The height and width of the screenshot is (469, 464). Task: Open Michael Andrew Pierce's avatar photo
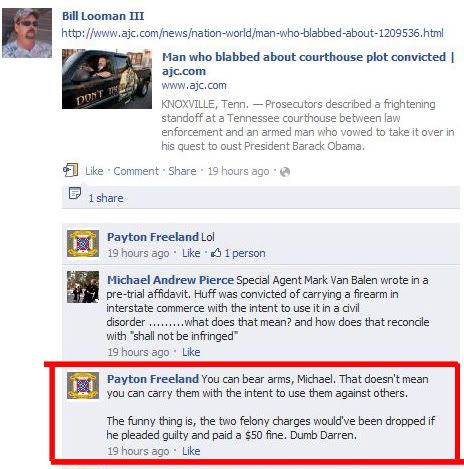pyautogui.click(x=83, y=287)
